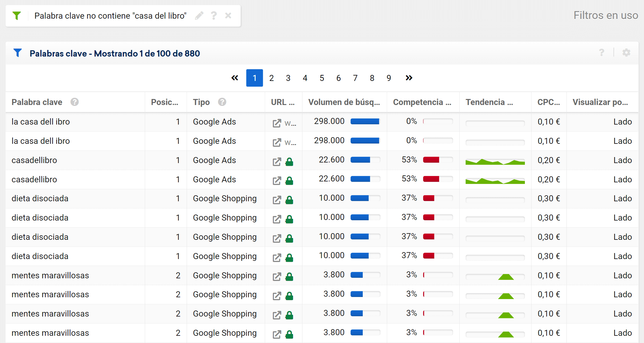Sort by Competencia column header
The width and height of the screenshot is (644, 343).
422,102
